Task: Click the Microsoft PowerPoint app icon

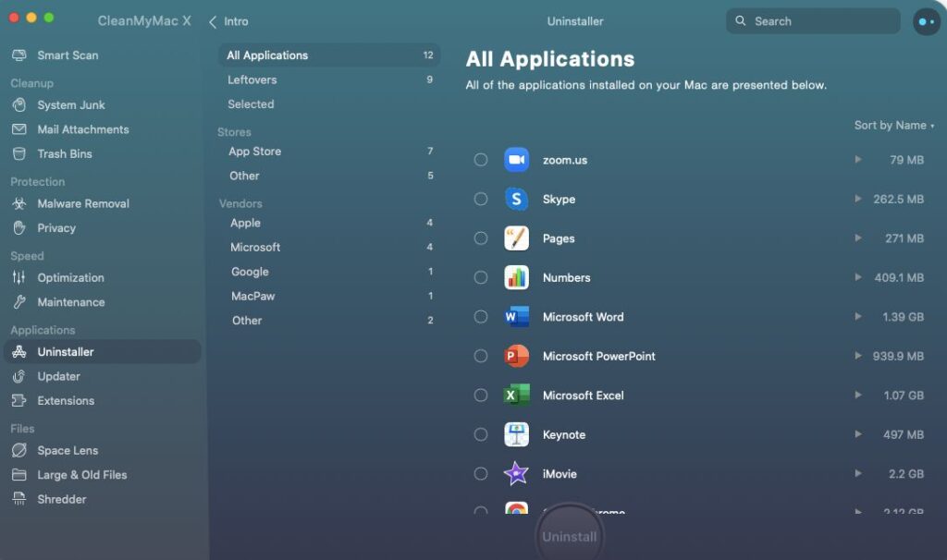Action: click(516, 356)
